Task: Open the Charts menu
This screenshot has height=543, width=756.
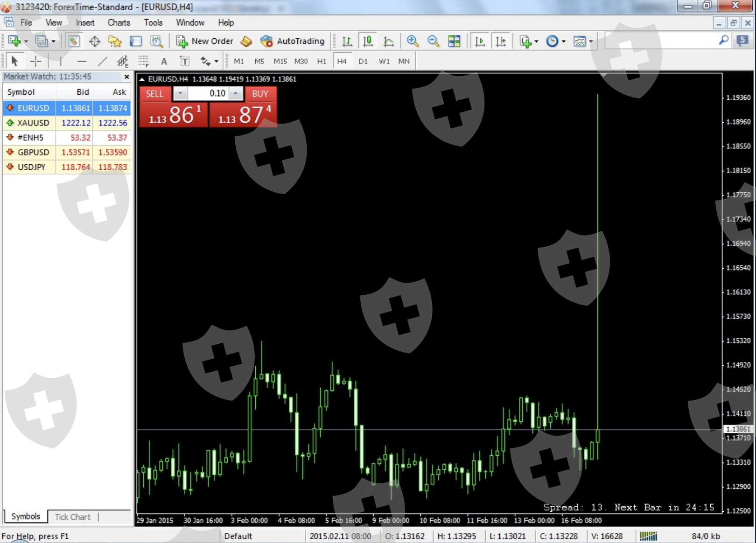Action: [x=119, y=22]
